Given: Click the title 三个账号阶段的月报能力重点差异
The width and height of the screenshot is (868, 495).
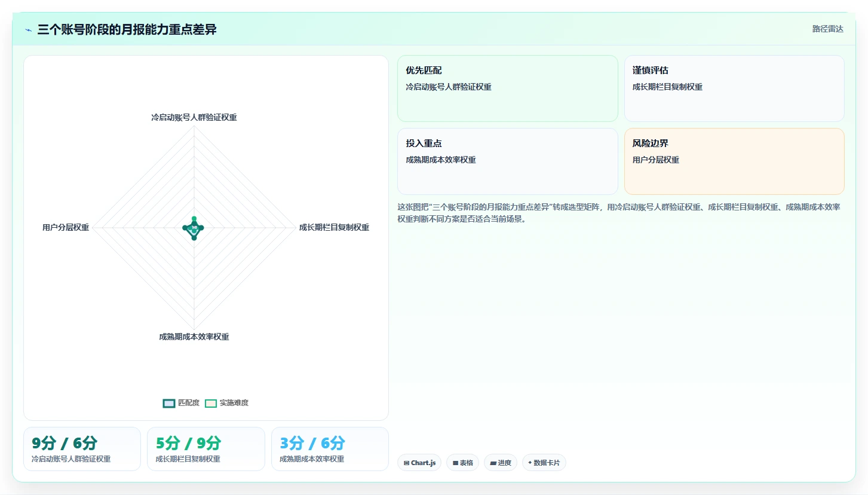Looking at the screenshot, I should [x=127, y=30].
